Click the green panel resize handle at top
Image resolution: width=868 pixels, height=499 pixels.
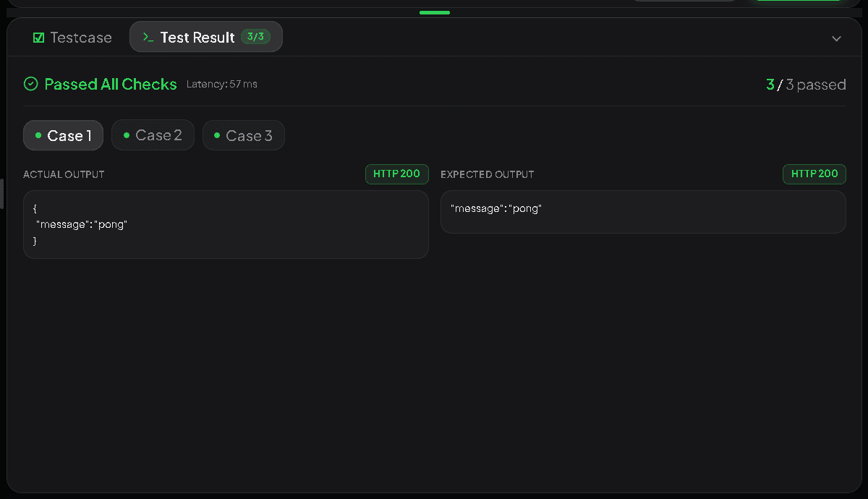[435, 12]
